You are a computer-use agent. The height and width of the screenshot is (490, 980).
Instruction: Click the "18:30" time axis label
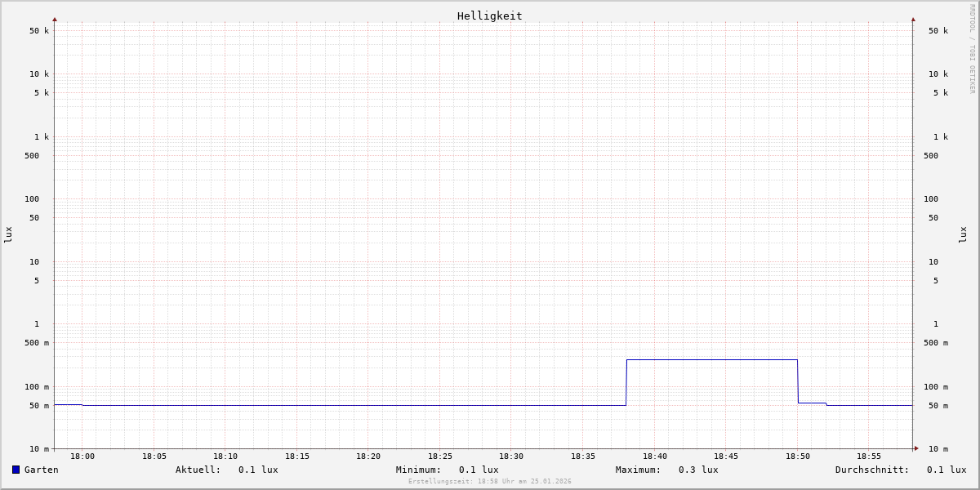[511, 457]
